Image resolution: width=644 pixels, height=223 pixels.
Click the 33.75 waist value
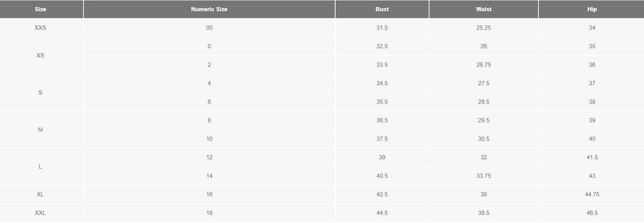pos(484,176)
